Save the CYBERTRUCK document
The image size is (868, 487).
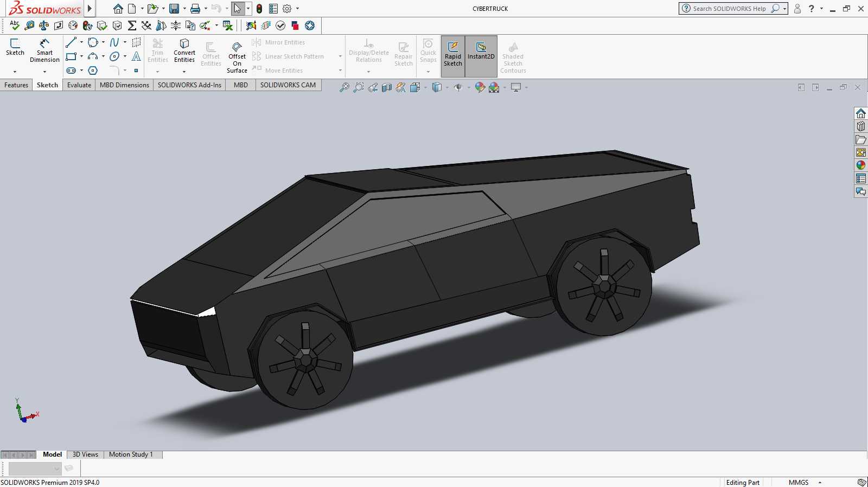coord(174,9)
